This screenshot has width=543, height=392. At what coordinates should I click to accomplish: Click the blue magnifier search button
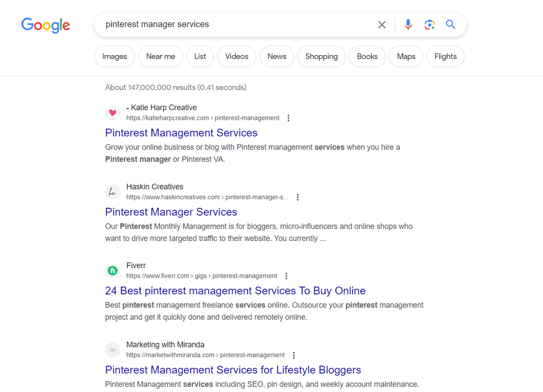point(451,24)
